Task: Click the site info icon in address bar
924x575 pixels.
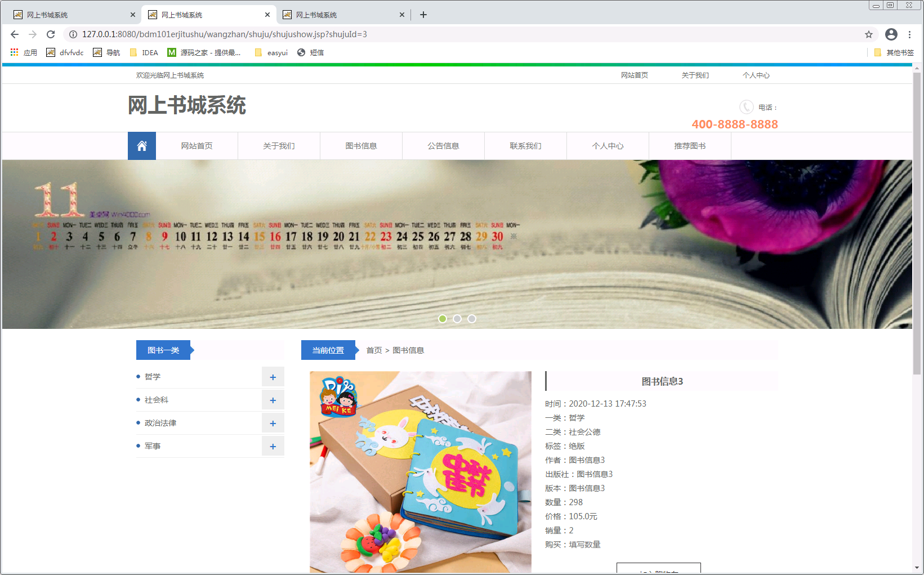Action: (73, 34)
